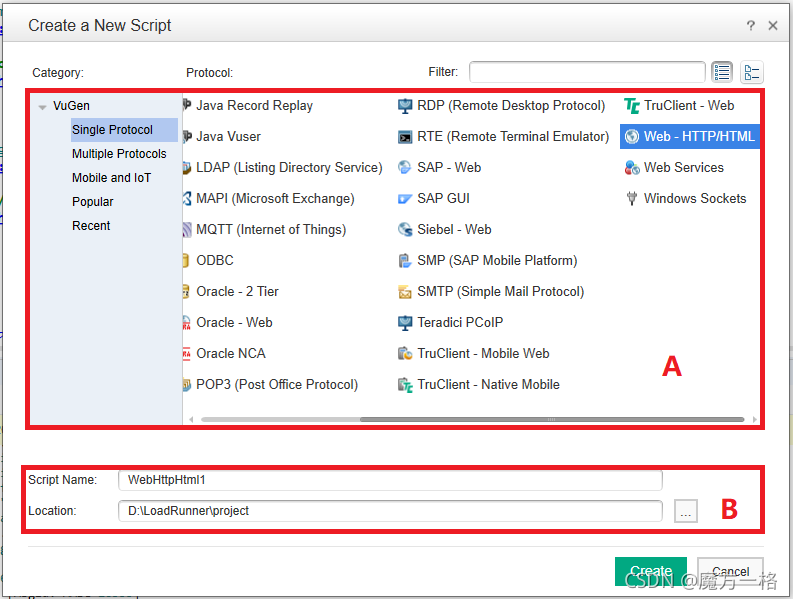Click the Siebel - Web protocol icon
Screen dimensions: 793x599
[x=405, y=230]
